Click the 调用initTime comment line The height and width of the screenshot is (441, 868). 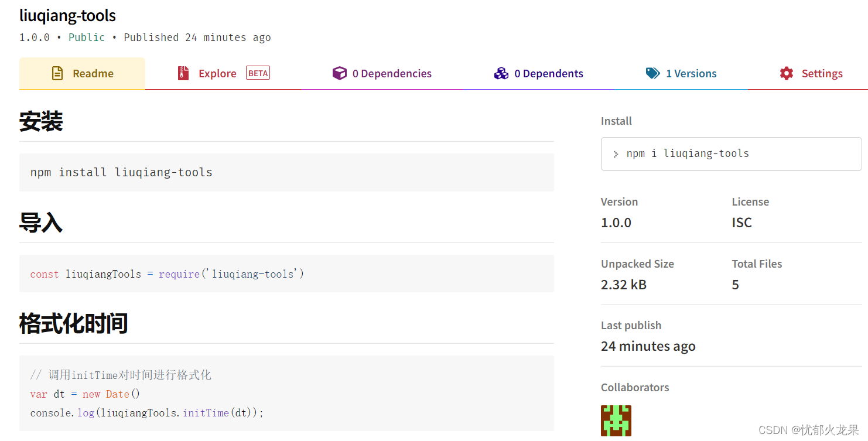121,375
